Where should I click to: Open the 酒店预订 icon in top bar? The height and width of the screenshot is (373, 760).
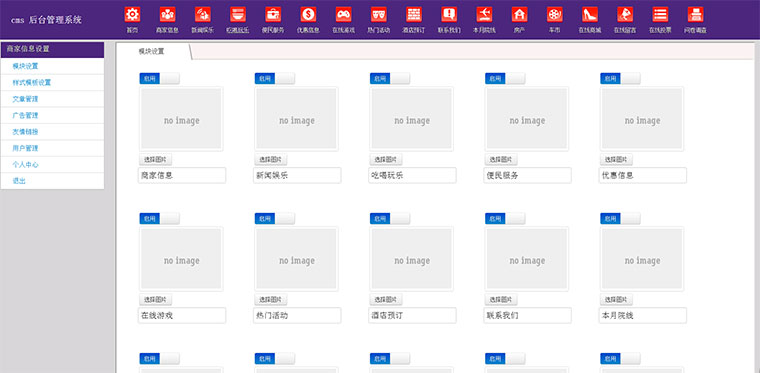(x=414, y=15)
